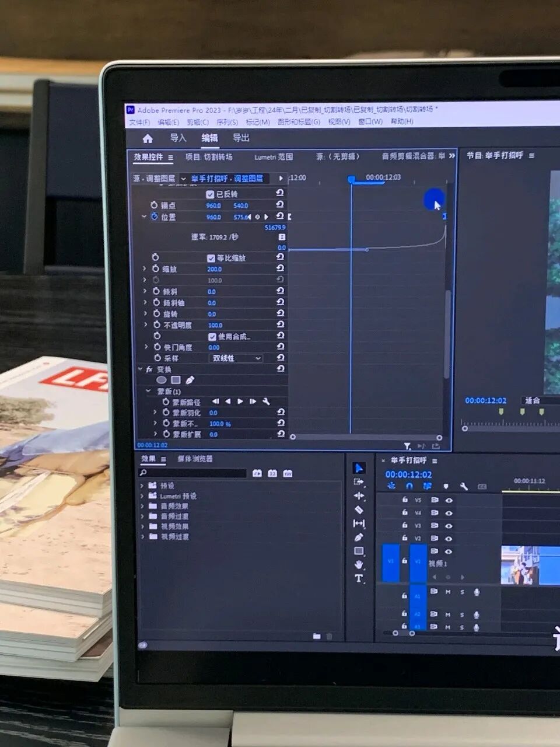Viewport: 560px width, 747px height.
Task: Pick the free draw bezier mask pen under 变换
Action: (x=190, y=380)
